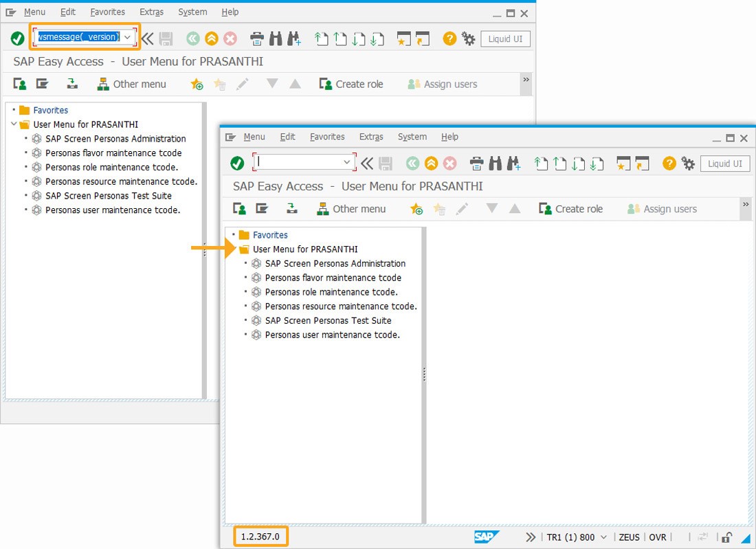Open the System menu in the front window
Viewport: 756px width, 549px height.
tap(412, 137)
